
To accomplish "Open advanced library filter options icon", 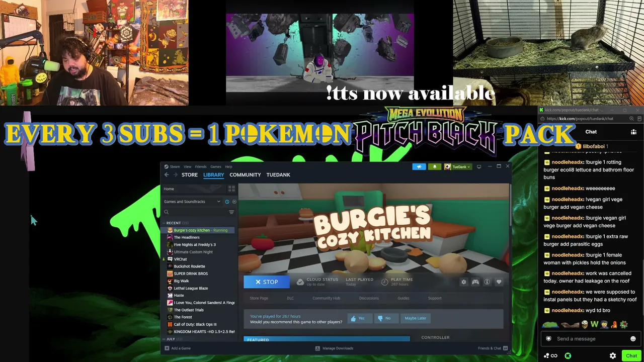I will coord(231,212).
